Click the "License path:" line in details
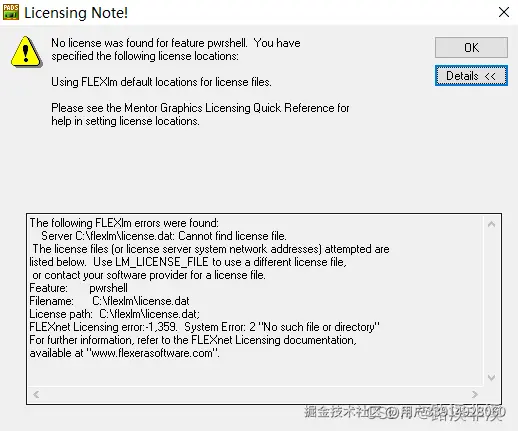 pos(114,314)
